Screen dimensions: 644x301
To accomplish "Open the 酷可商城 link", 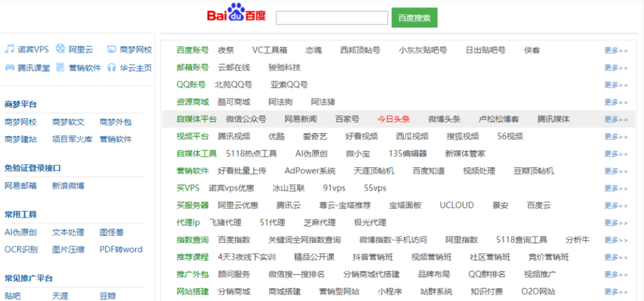I will 234,102.
